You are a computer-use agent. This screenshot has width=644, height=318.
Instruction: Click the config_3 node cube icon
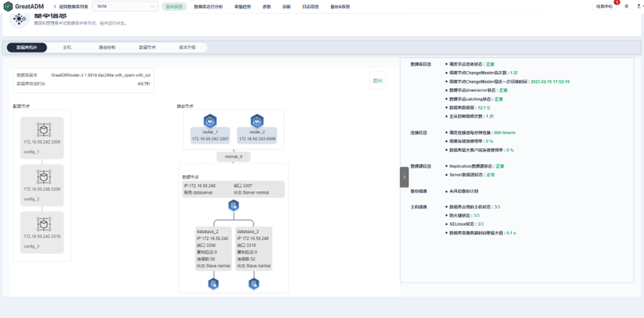43,224
